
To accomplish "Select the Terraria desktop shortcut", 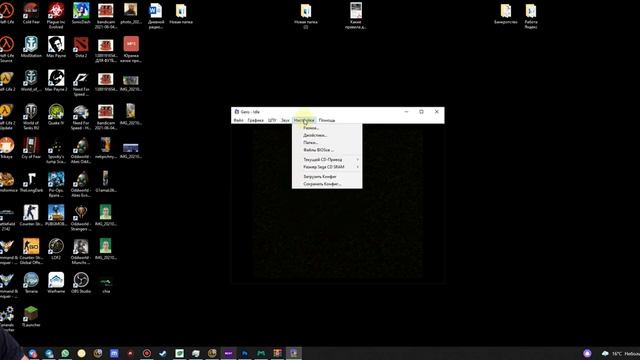I will pyautogui.click(x=31, y=282).
